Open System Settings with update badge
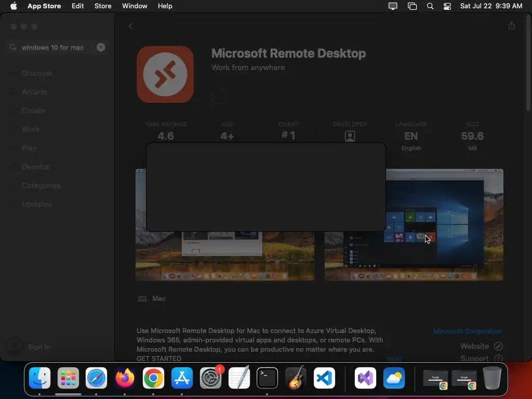 pyautogui.click(x=211, y=378)
